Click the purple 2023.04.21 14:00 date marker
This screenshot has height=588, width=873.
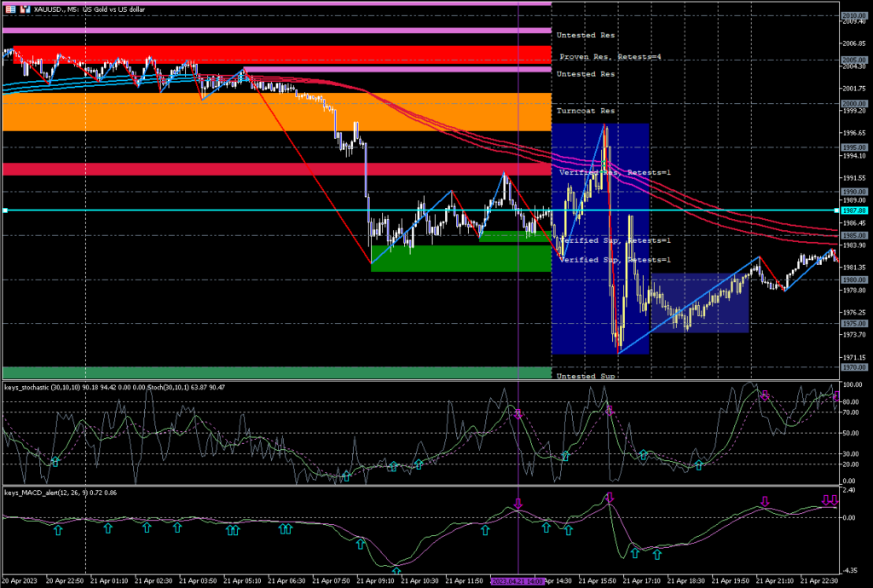coord(518,580)
